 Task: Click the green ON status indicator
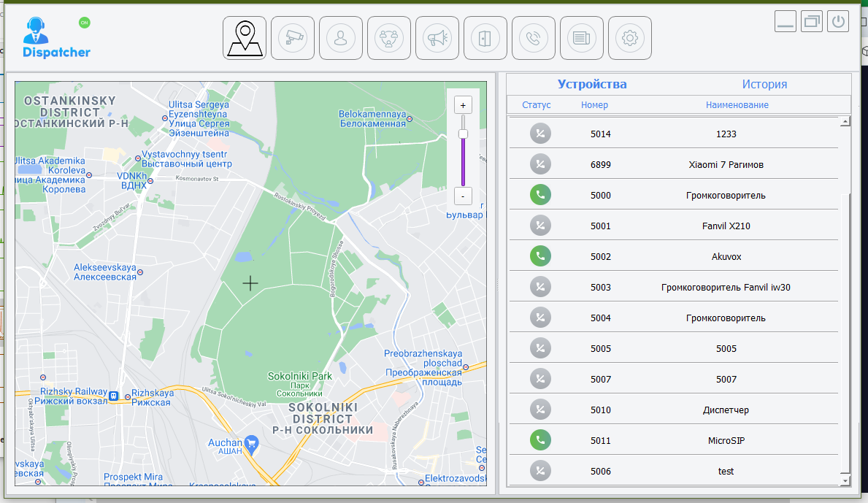coord(84,23)
